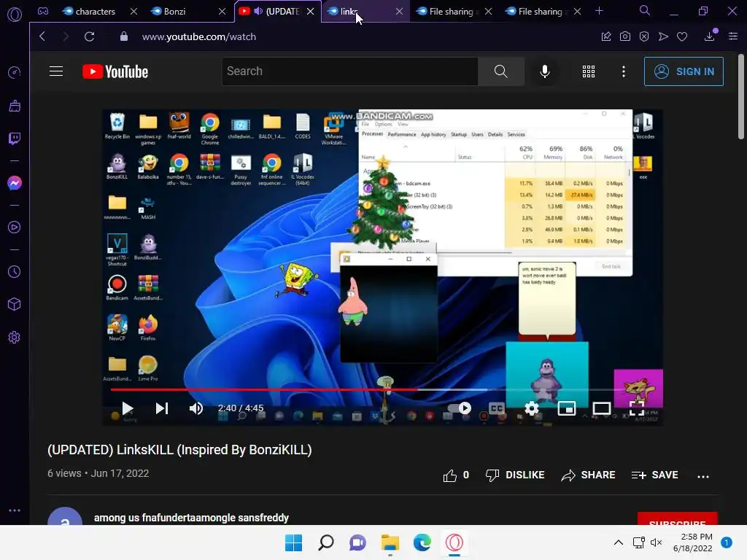Open channel among us fnafundertaamongle sansfreddy
747x560 pixels.
pos(192,518)
